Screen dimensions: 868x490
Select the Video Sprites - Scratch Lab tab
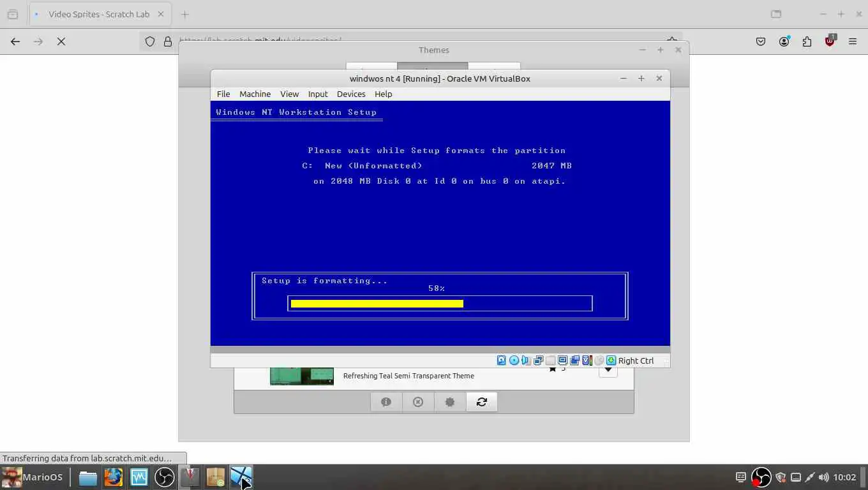(x=100, y=14)
